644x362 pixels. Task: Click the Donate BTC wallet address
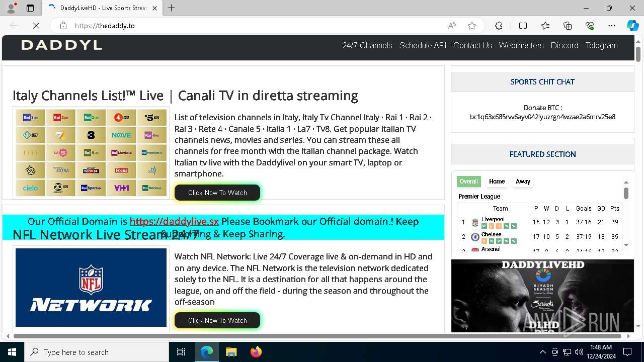[x=542, y=117]
